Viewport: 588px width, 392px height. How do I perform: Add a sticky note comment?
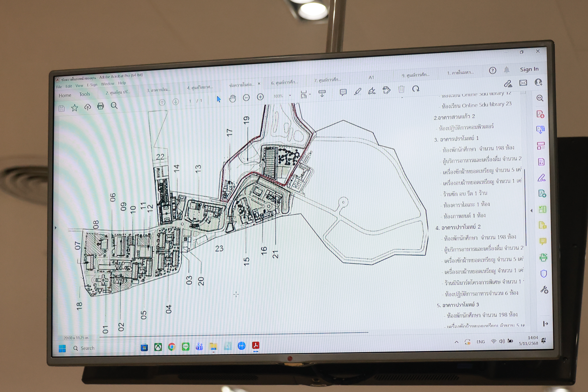click(x=343, y=92)
